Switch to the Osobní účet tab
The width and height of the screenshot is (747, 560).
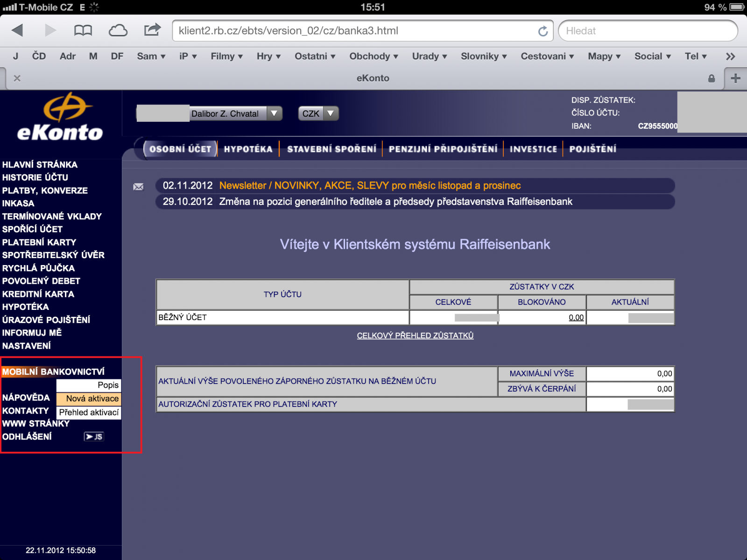pyautogui.click(x=180, y=149)
